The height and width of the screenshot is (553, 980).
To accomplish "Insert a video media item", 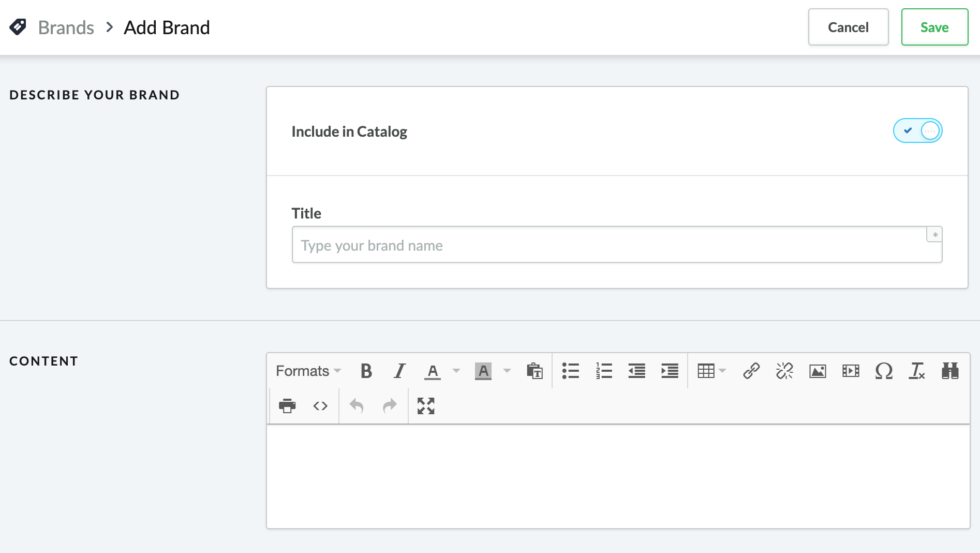I will coord(851,371).
